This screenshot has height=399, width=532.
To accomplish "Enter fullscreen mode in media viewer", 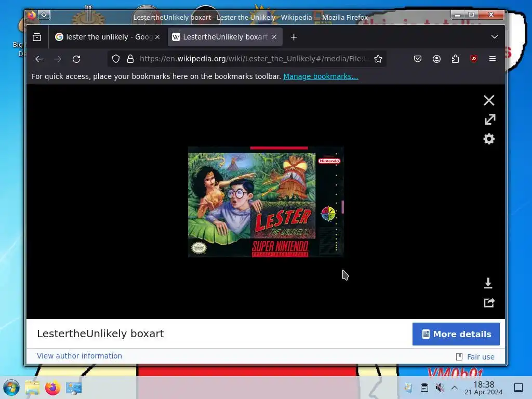I will click(489, 119).
